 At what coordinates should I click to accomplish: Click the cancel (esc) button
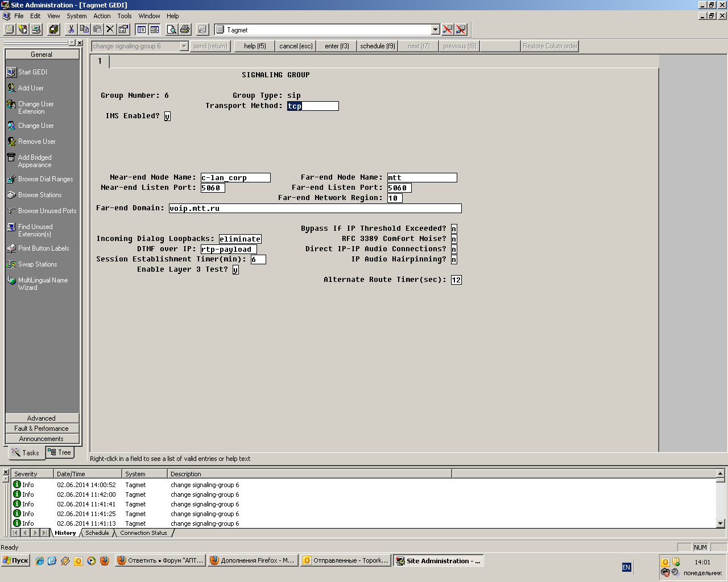click(296, 46)
